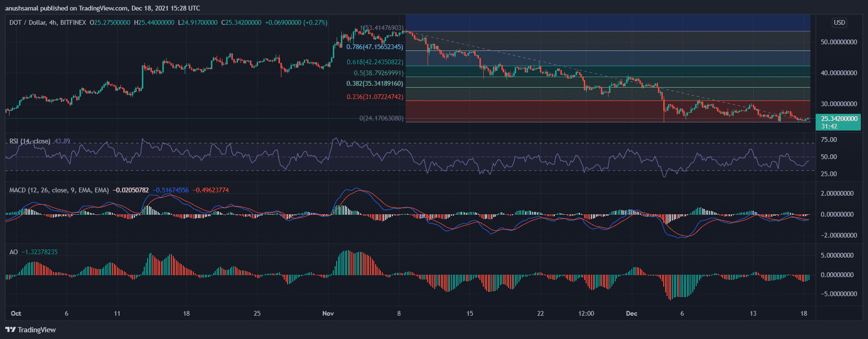868x339 pixels.
Task: Select the RSI (14, close) indicator label
Action: (30, 141)
